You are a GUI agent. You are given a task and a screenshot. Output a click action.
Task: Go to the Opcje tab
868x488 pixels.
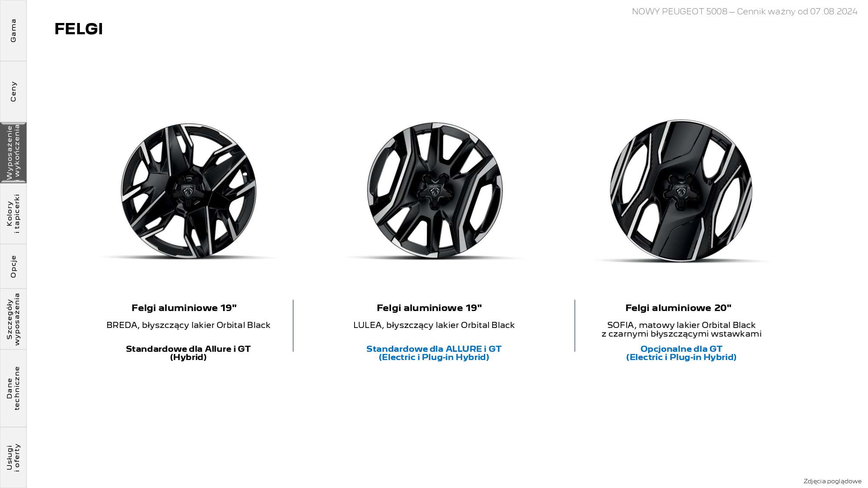pyautogui.click(x=13, y=266)
